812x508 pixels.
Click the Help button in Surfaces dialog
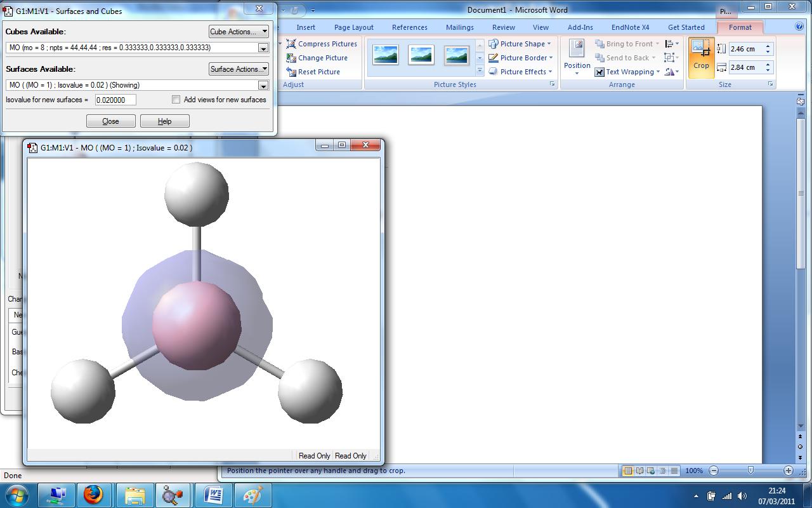164,121
